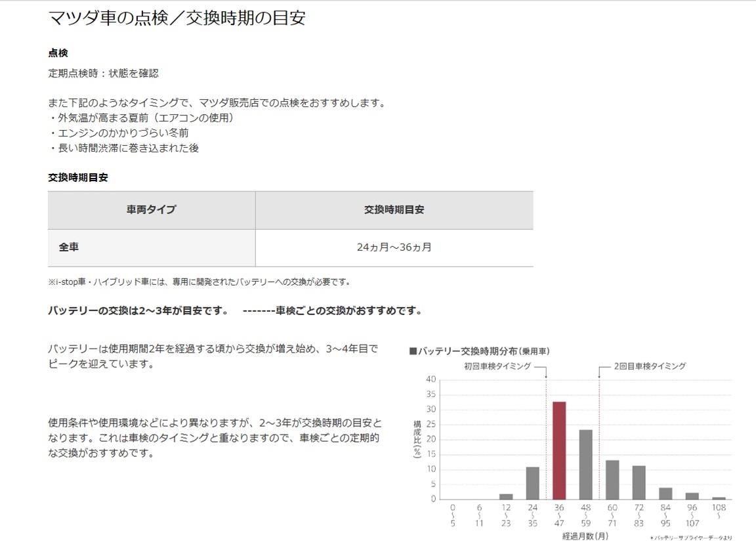Click the バッテリーサプライヤーデータより source note
Viewport: 756px width, 556px height.
pos(690,538)
